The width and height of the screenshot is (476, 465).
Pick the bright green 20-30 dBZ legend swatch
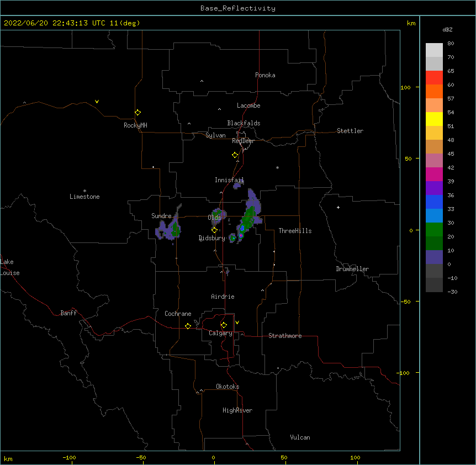click(x=434, y=230)
